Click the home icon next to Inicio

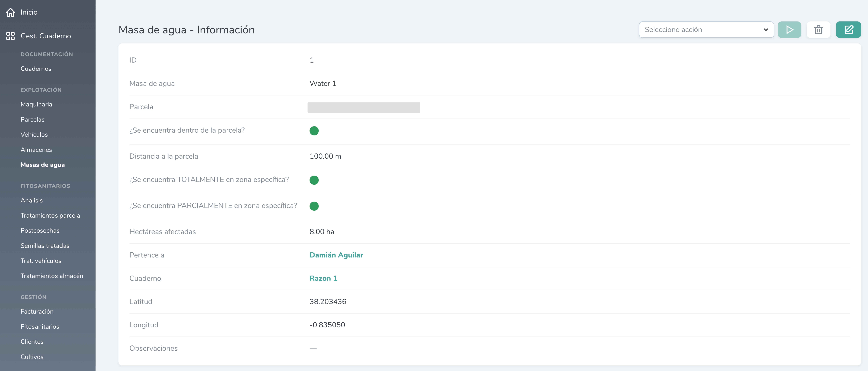coord(10,12)
